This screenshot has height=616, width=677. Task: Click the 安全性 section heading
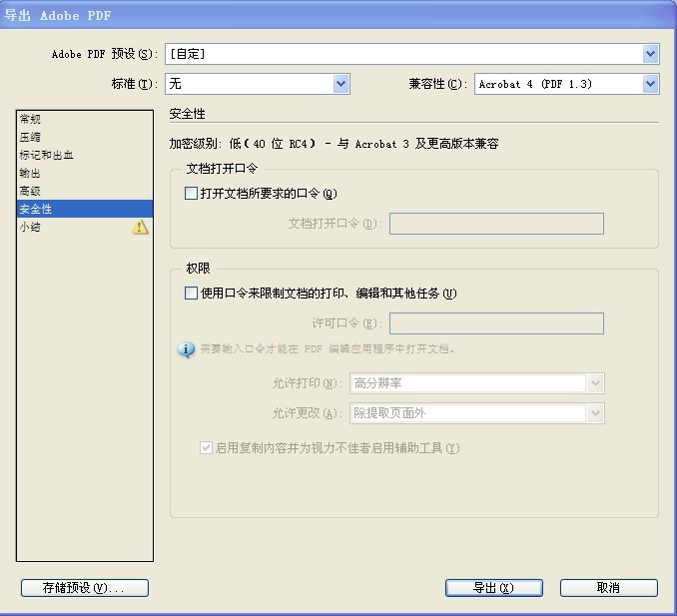click(x=187, y=114)
